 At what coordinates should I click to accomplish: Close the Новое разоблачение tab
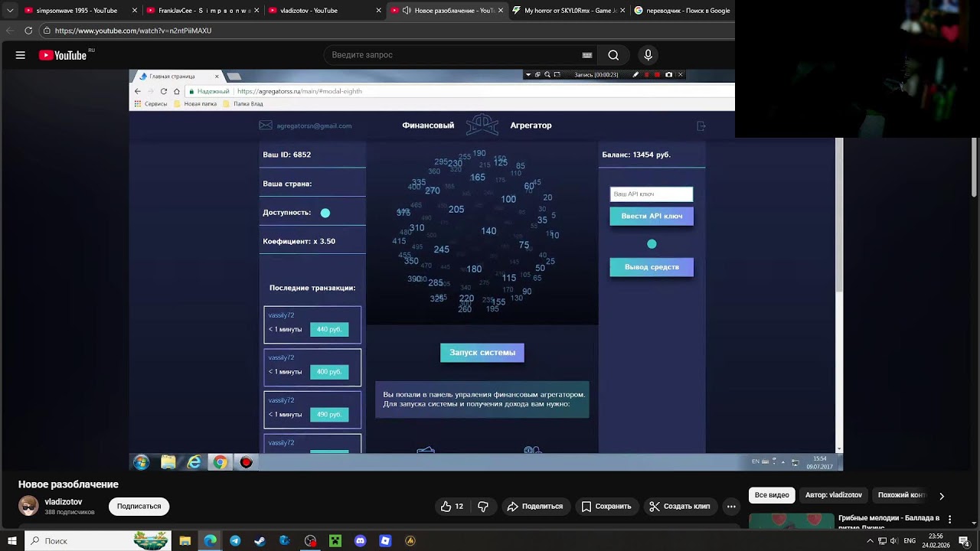click(501, 11)
